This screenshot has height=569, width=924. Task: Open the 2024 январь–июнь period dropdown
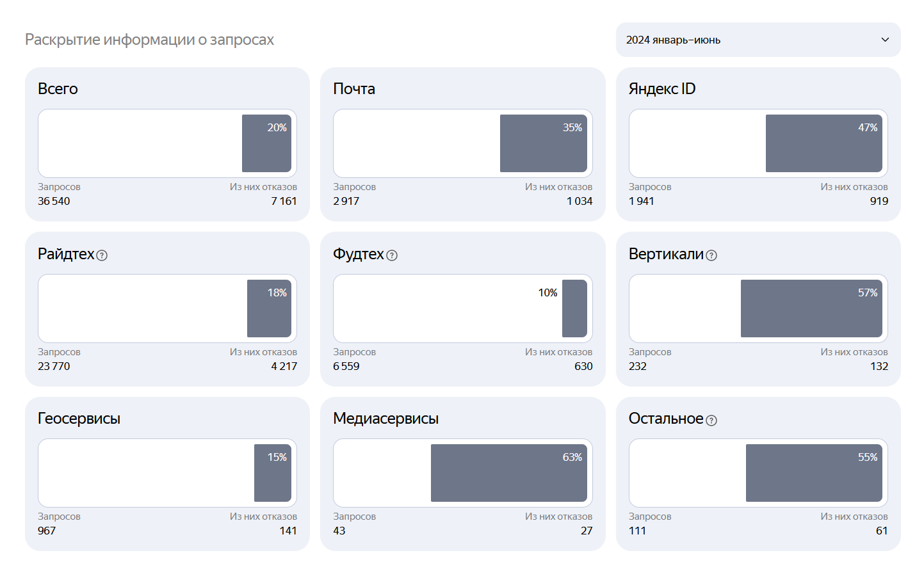tap(758, 40)
